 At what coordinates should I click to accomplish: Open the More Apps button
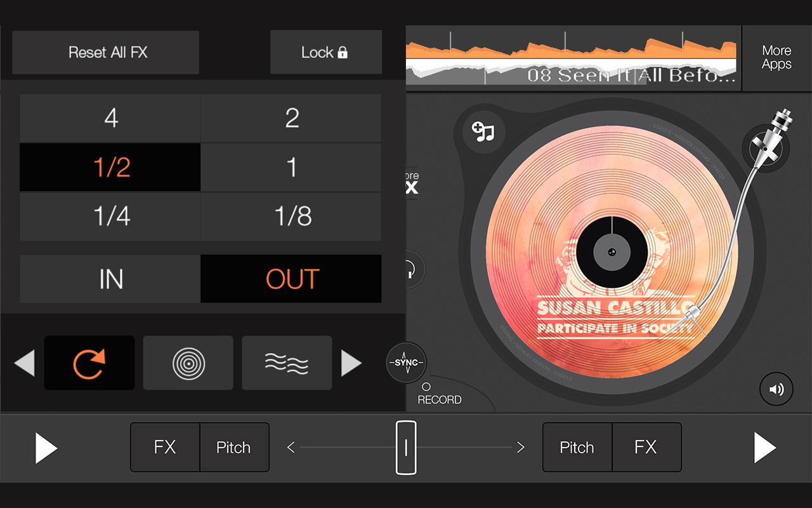[x=776, y=58]
